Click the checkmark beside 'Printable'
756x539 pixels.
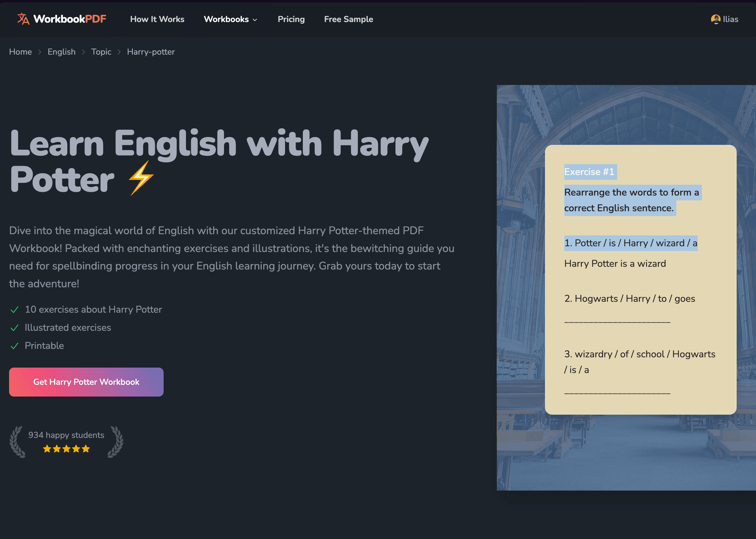click(14, 346)
